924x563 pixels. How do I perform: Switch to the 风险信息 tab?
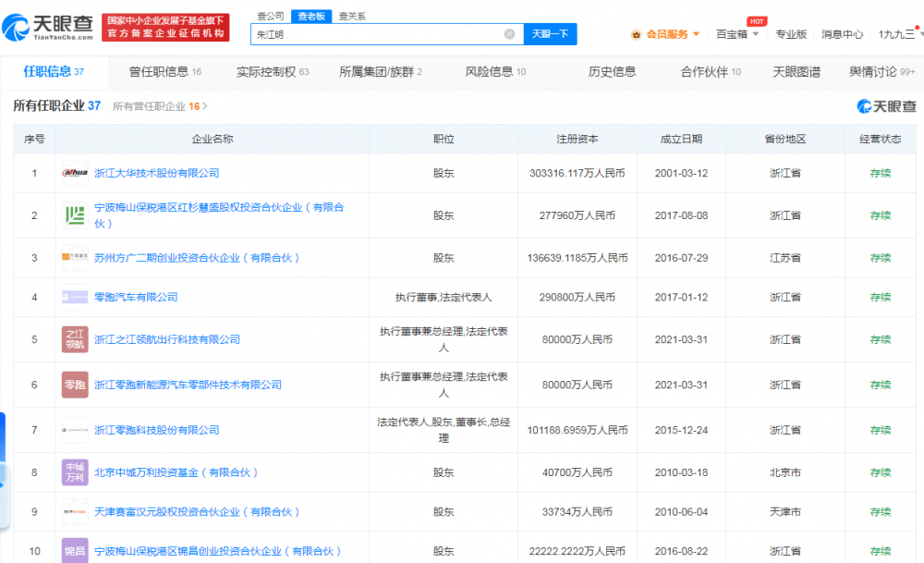(495, 72)
